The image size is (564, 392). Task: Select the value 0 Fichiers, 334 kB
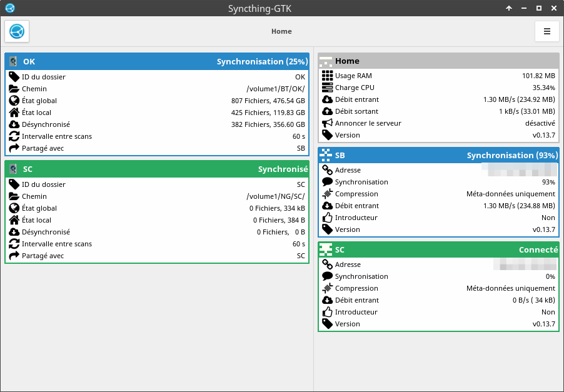tap(277, 208)
